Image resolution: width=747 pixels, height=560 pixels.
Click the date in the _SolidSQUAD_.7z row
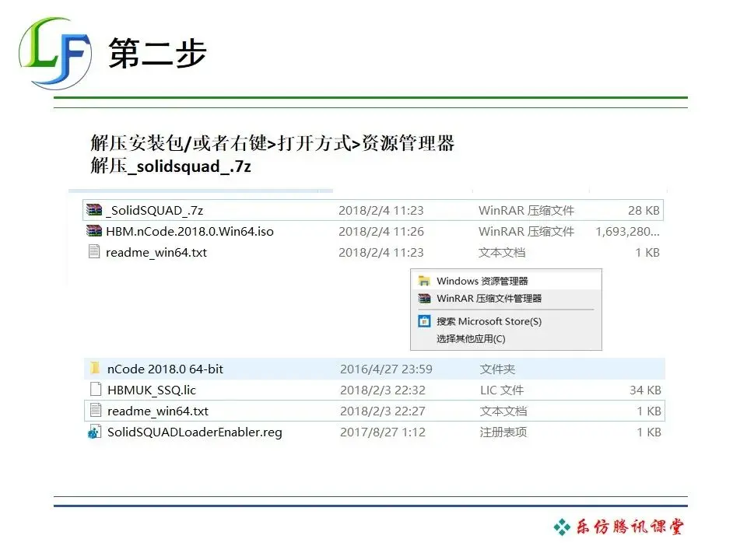[381, 211]
